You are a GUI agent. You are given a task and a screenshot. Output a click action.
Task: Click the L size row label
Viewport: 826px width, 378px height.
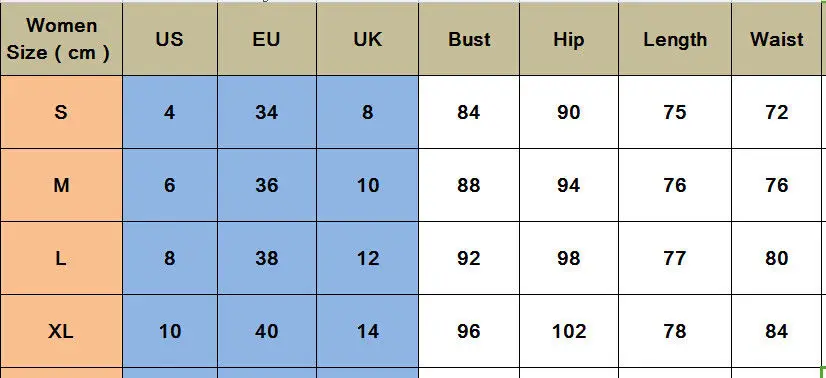coord(61,258)
